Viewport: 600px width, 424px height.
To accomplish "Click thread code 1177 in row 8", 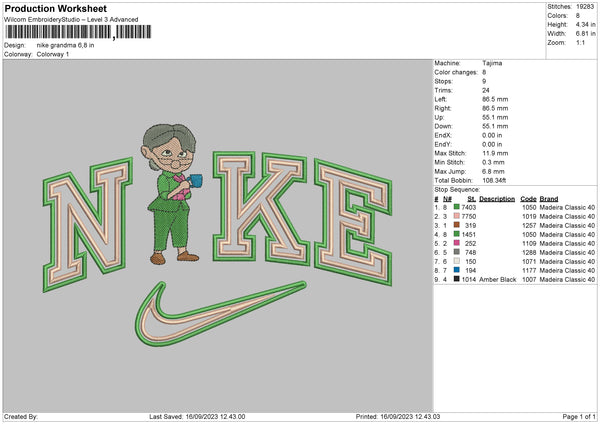I will click(x=529, y=270).
